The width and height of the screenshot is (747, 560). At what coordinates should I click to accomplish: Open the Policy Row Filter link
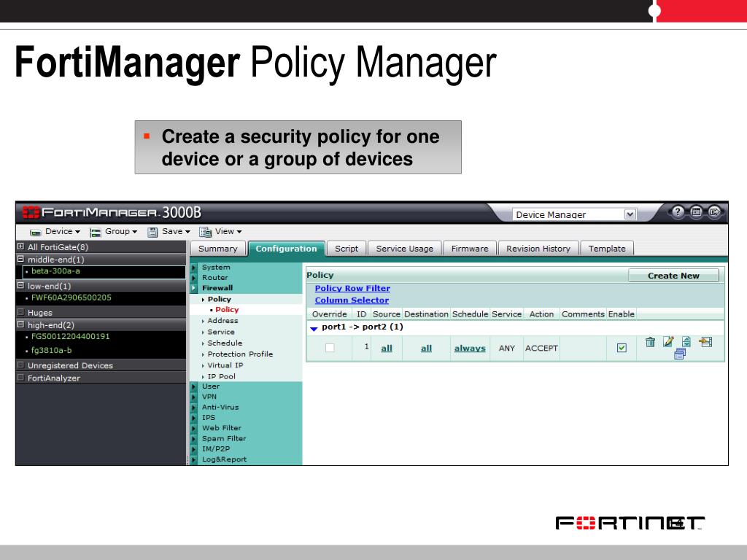click(352, 288)
